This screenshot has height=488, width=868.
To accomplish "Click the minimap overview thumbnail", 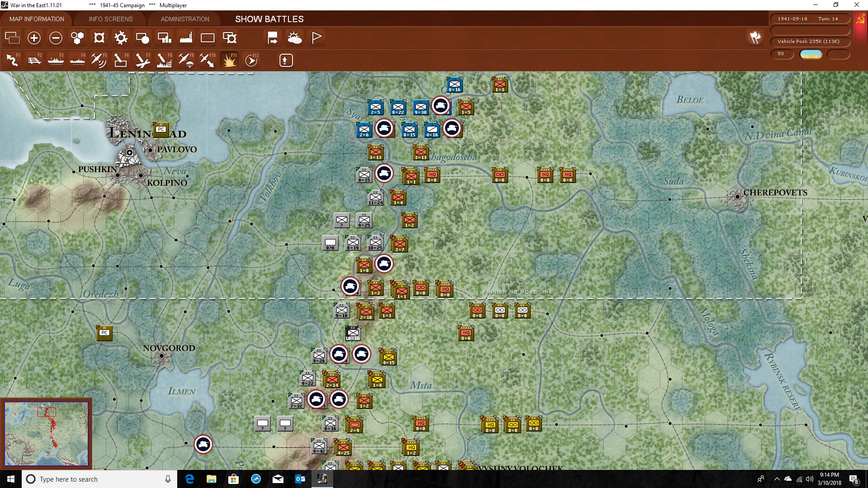I will click(47, 434).
